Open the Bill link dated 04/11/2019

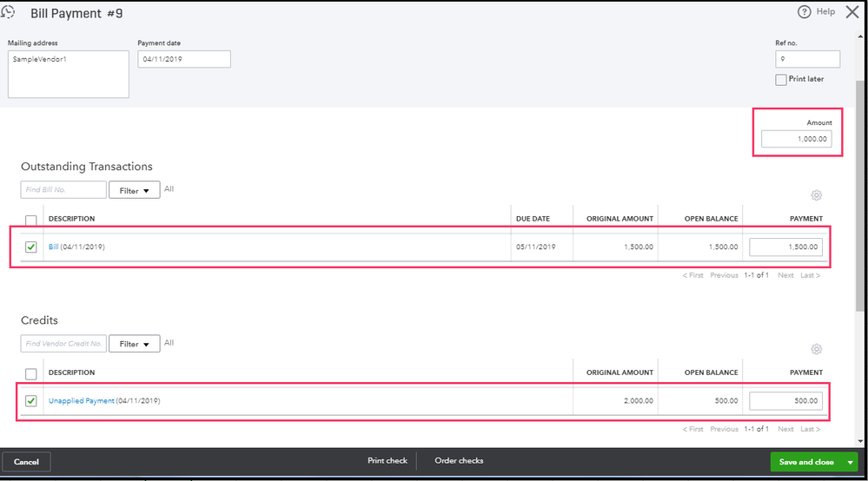53,247
